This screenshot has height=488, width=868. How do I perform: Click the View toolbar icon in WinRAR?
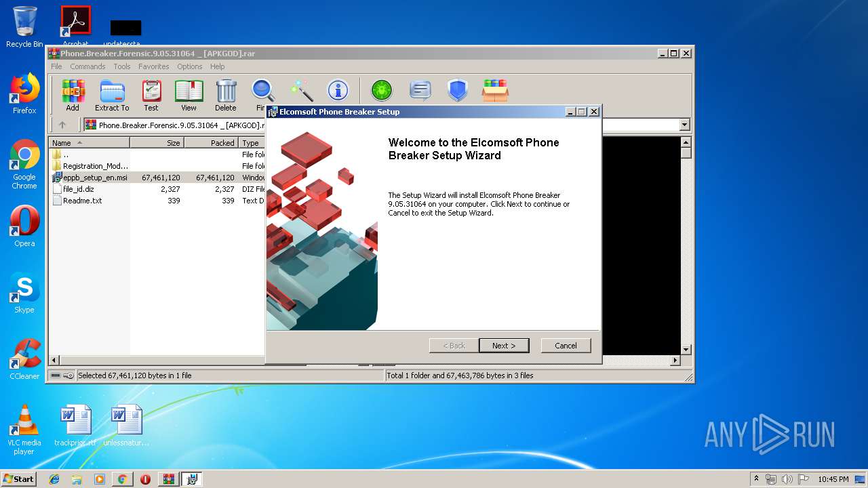[189, 95]
